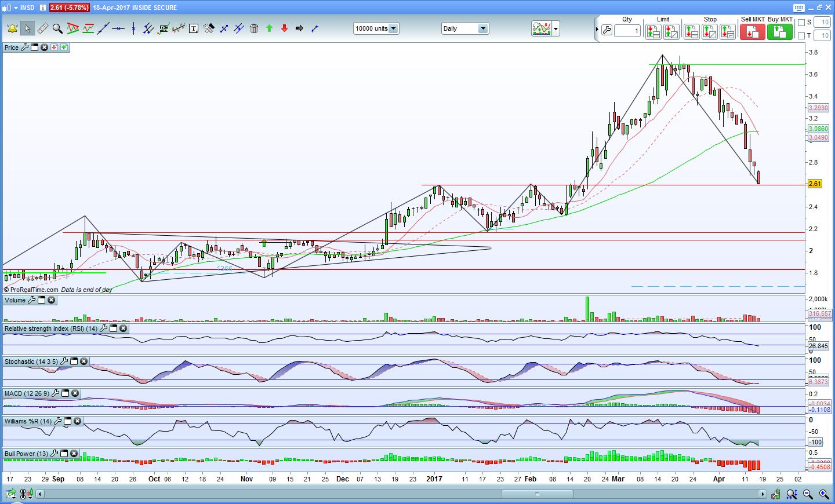Expand the Daily timeframe dropdown
Image resolution: width=835 pixels, height=504 pixels.
482,28
